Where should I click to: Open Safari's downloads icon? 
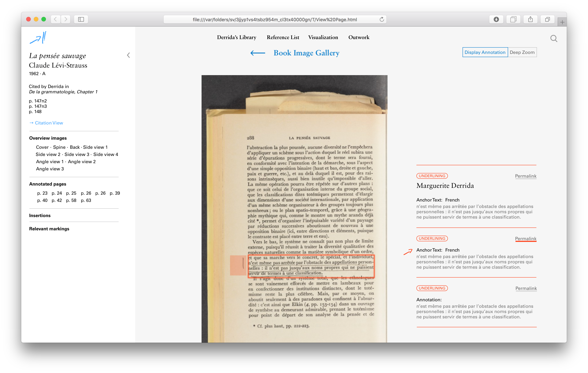point(496,19)
